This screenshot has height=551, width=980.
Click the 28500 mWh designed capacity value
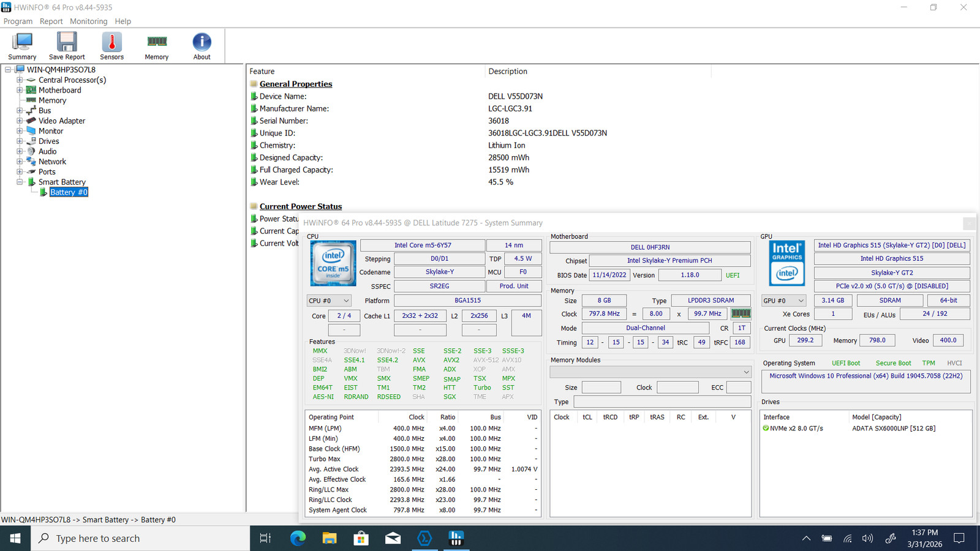pyautogui.click(x=508, y=157)
